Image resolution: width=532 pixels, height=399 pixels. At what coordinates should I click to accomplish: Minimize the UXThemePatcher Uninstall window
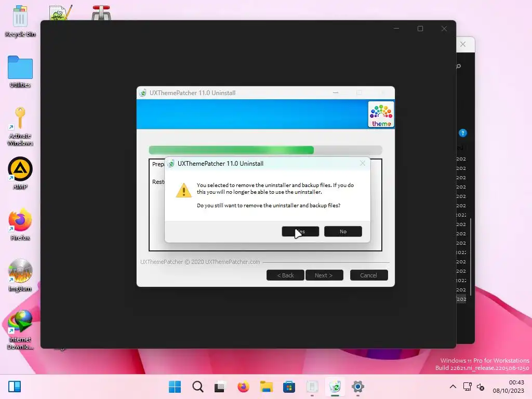point(336,92)
